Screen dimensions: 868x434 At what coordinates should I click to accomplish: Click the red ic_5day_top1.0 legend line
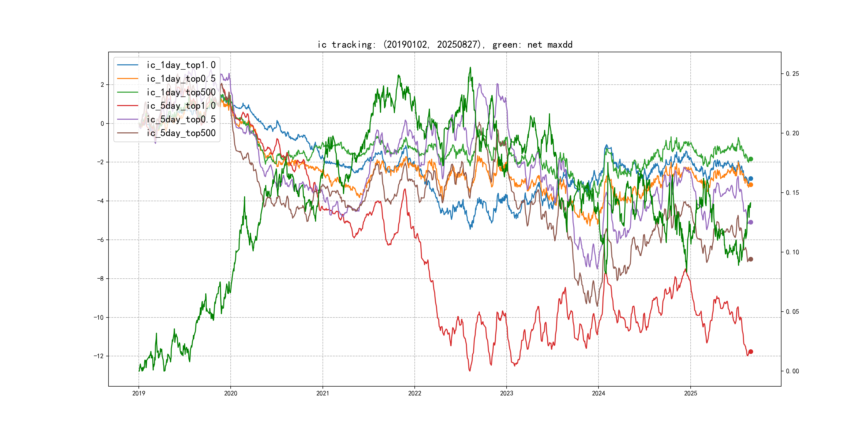(127, 106)
